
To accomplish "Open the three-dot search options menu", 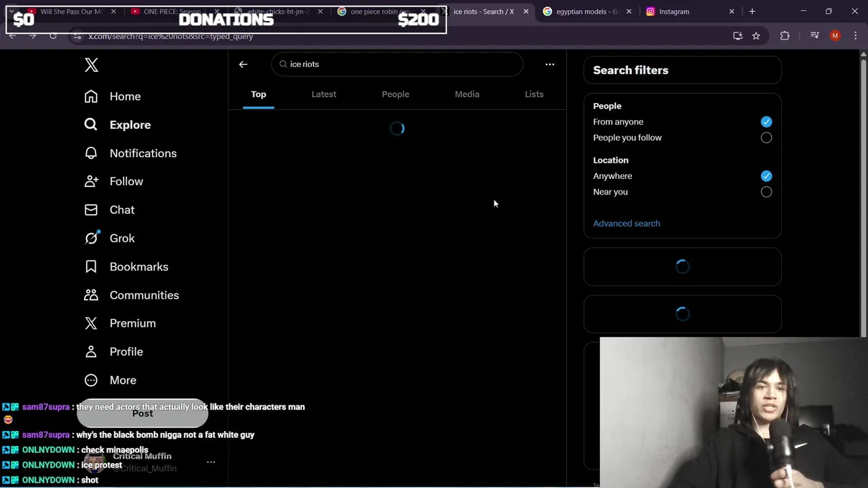I will [550, 64].
